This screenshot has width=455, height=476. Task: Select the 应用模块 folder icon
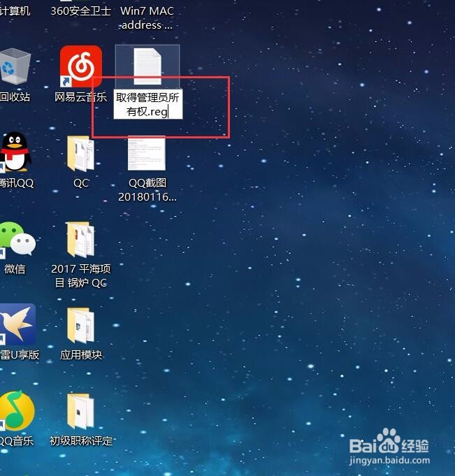point(81,326)
